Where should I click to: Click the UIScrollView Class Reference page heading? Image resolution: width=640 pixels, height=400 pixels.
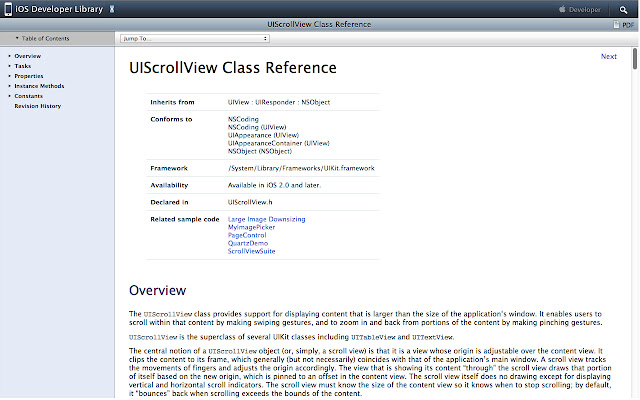point(233,68)
